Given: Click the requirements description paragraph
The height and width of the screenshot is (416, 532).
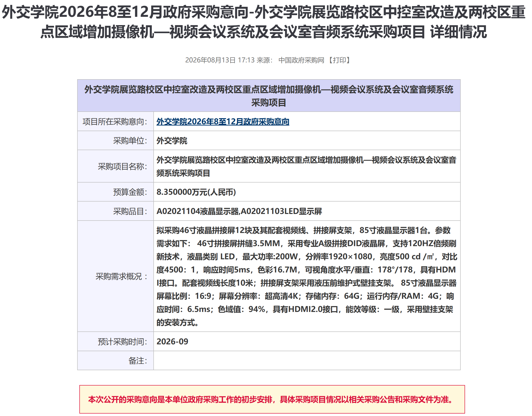Looking at the screenshot, I should [307, 277].
